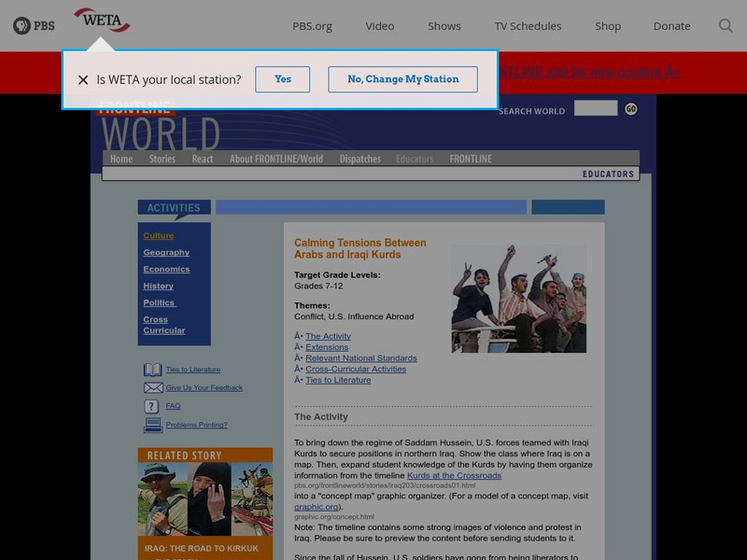
Task: Click the feedback envelope icon
Action: [x=153, y=387]
